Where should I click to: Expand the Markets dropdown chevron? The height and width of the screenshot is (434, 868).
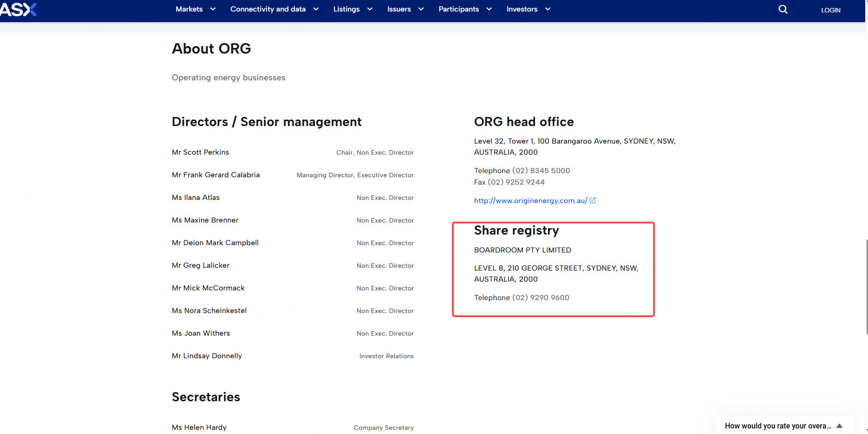click(213, 9)
